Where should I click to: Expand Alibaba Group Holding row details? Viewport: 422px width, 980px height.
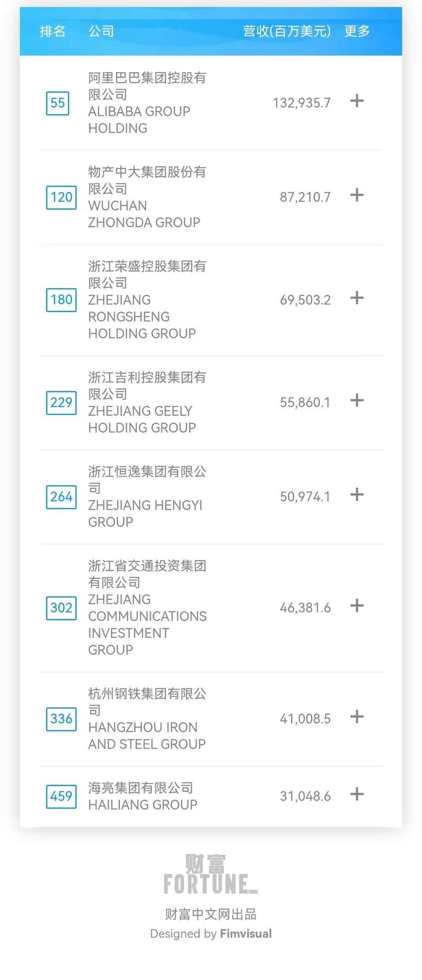coord(357,100)
